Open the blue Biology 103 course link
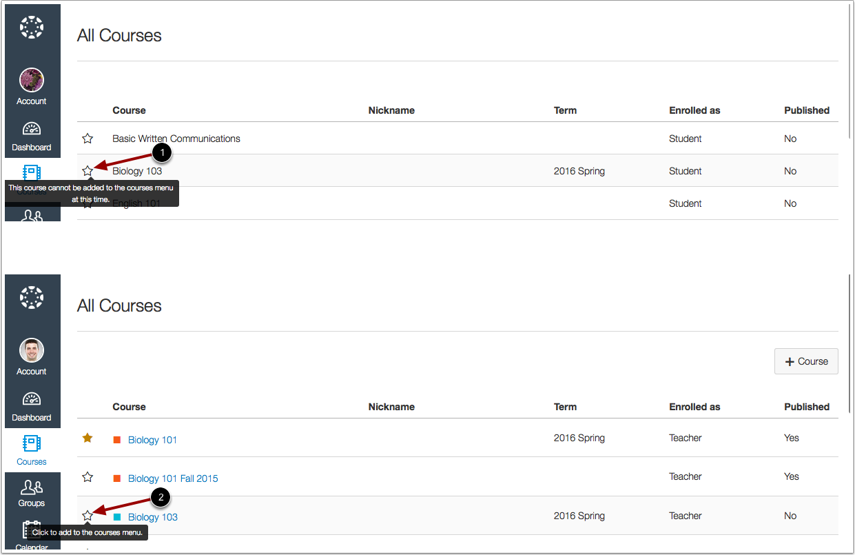Image resolution: width=855 pixels, height=555 pixels. click(x=153, y=517)
